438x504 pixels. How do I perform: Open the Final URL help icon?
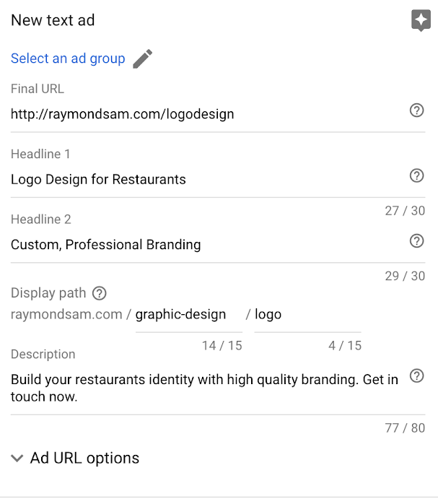click(416, 110)
